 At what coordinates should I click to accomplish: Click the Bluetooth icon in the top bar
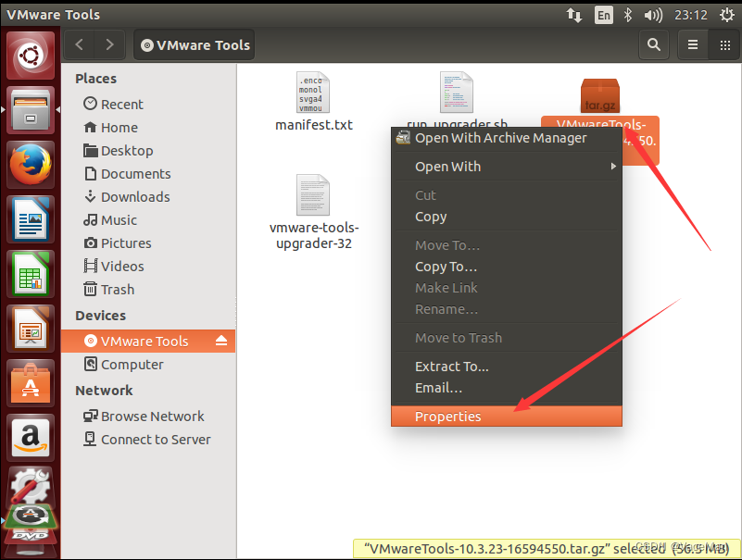627,14
